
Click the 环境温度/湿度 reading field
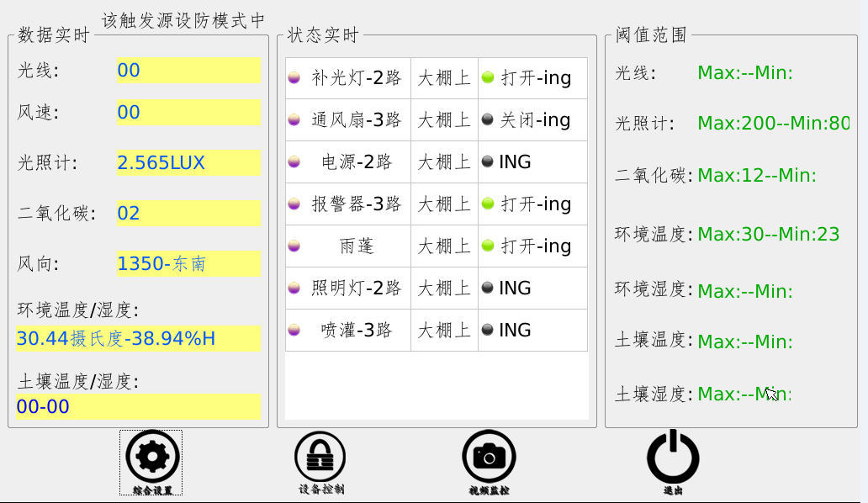[x=138, y=339]
